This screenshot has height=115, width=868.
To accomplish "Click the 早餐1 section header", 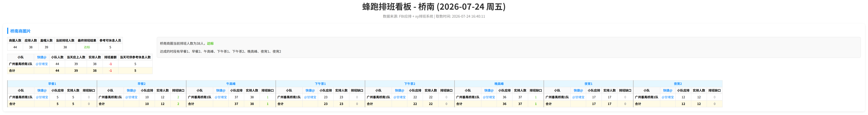I will tap(52, 84).
